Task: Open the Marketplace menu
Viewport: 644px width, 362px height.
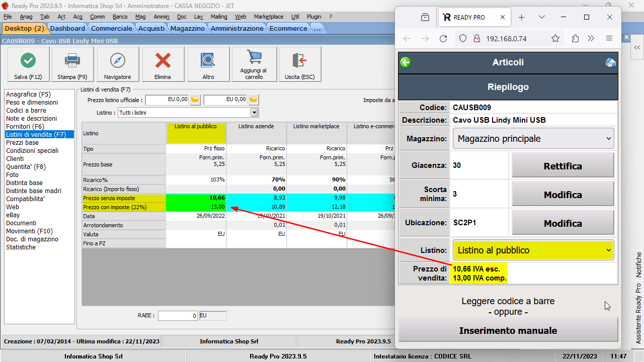Action: 269,17
